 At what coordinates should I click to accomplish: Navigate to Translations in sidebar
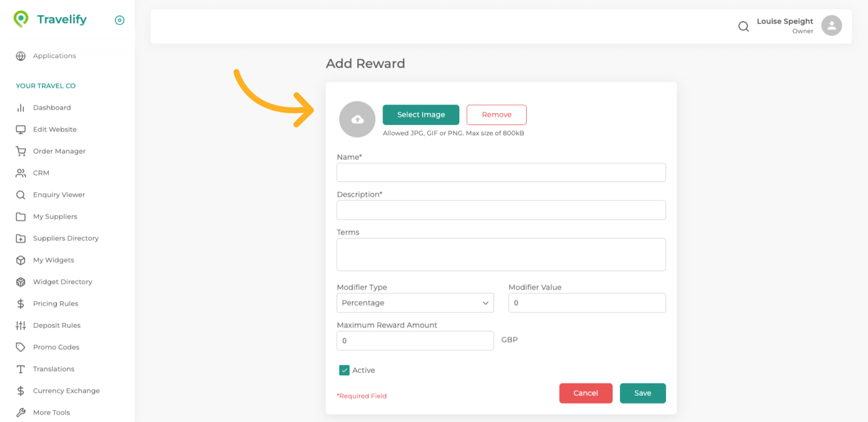coord(53,369)
